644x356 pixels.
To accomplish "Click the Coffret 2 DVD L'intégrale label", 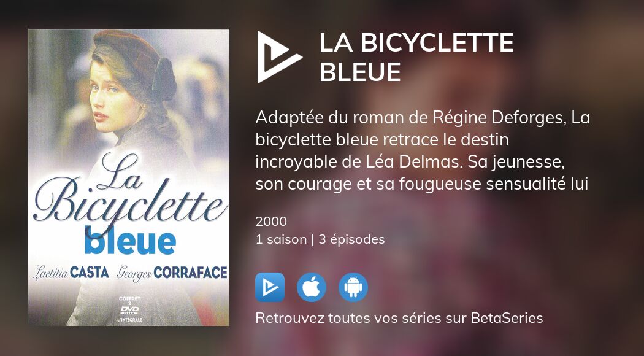I will 129,309.
